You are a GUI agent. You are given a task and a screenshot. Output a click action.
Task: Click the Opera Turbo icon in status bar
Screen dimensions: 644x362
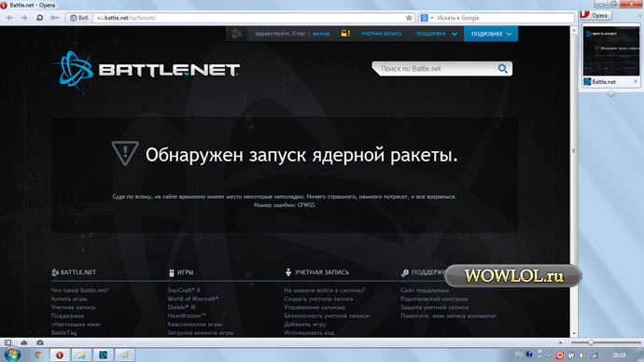point(40,342)
